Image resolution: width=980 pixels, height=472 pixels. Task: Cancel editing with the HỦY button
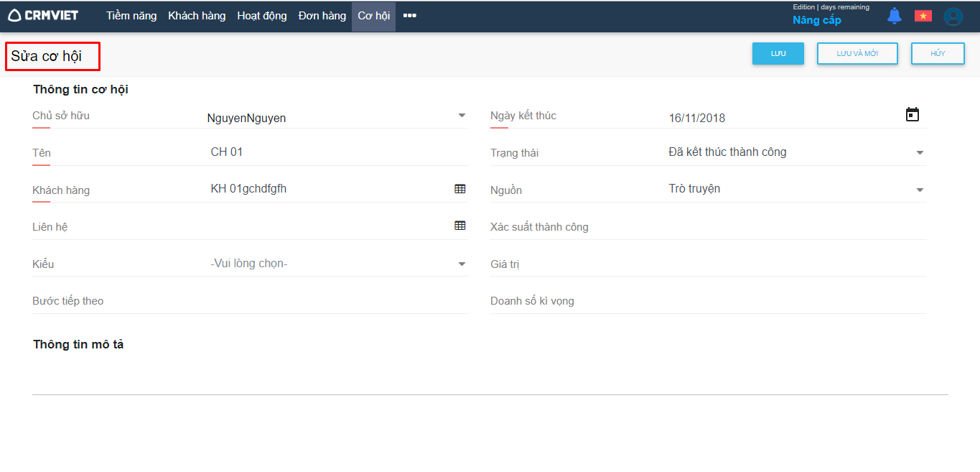click(938, 54)
